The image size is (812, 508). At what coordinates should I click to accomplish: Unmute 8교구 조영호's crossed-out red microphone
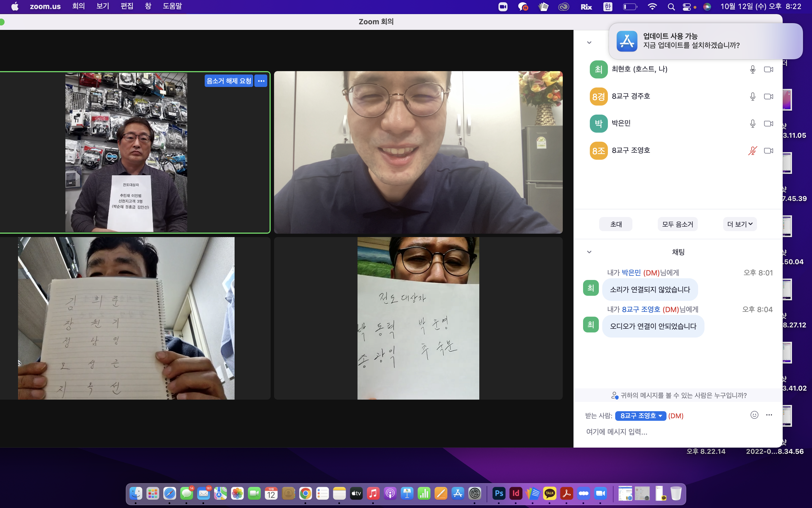click(x=753, y=150)
